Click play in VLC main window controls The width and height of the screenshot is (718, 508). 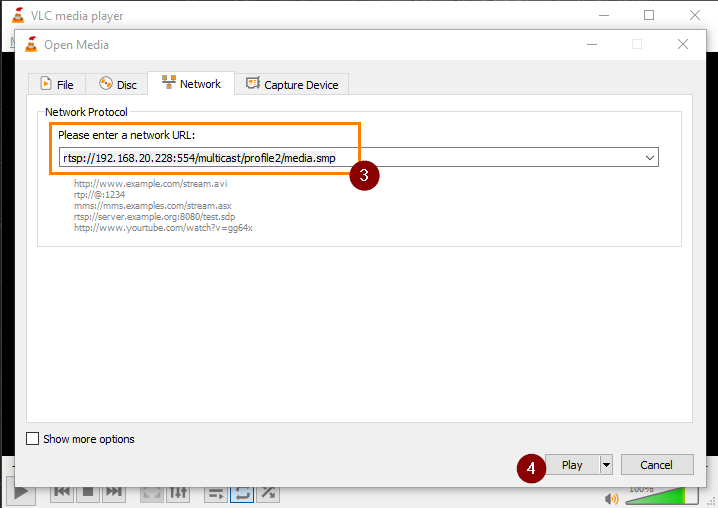pos(21,493)
